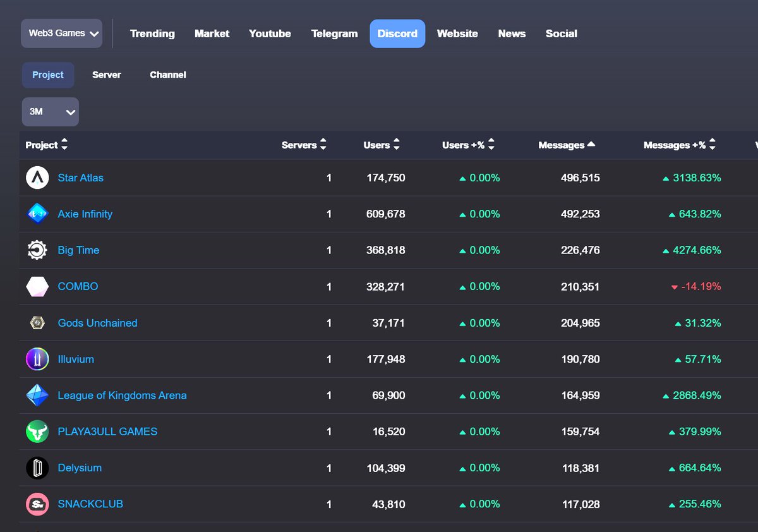Select the Server sub-tab
Viewport: 758px width, 532px height.
click(107, 75)
